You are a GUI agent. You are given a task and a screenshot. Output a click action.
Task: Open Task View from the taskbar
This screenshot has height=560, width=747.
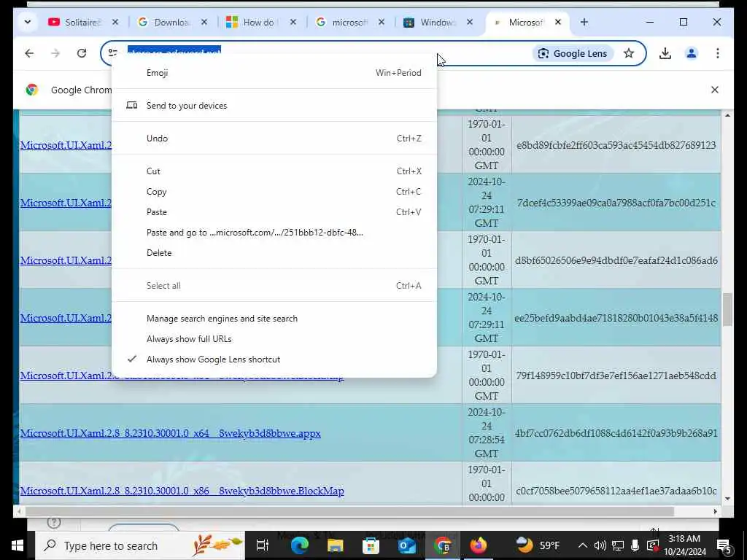point(262,545)
